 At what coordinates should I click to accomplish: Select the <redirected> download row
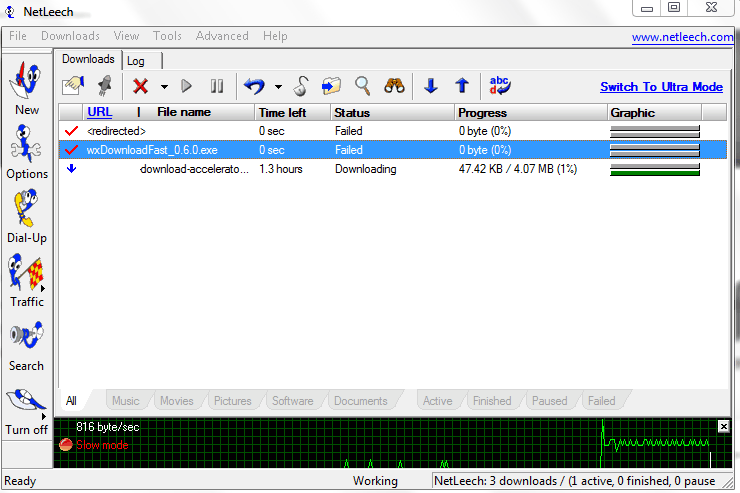[393, 131]
